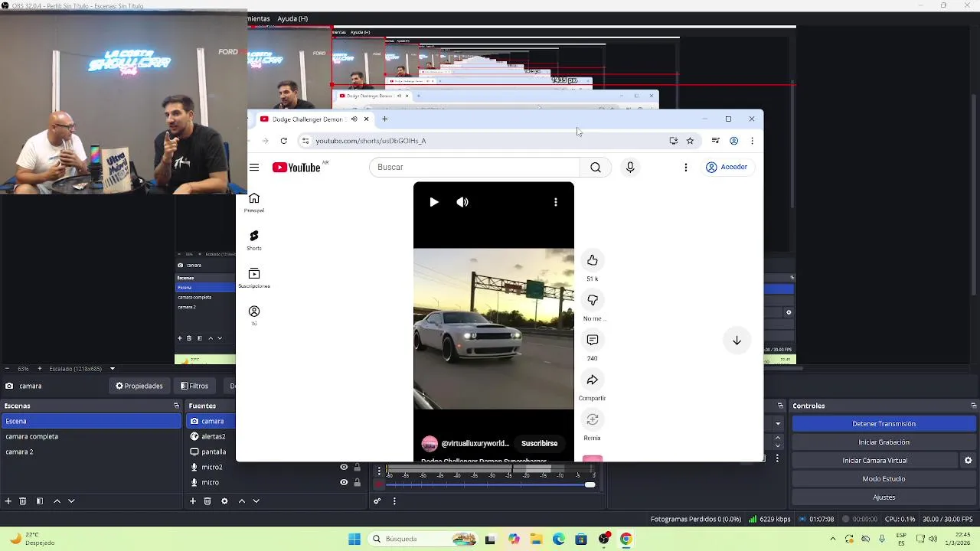Click Detener Transmisión
The width and height of the screenshot is (980, 551).
pyautogui.click(x=884, y=424)
